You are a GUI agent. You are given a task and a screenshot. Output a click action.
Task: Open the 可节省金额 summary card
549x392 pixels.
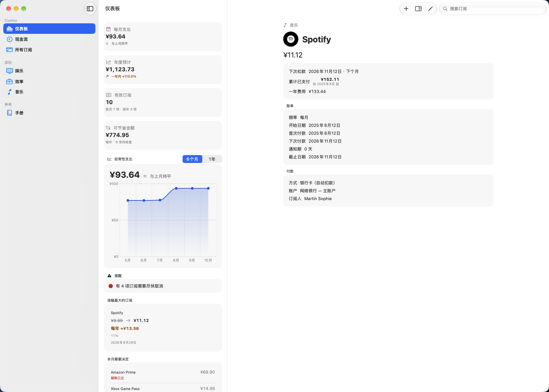(163, 135)
